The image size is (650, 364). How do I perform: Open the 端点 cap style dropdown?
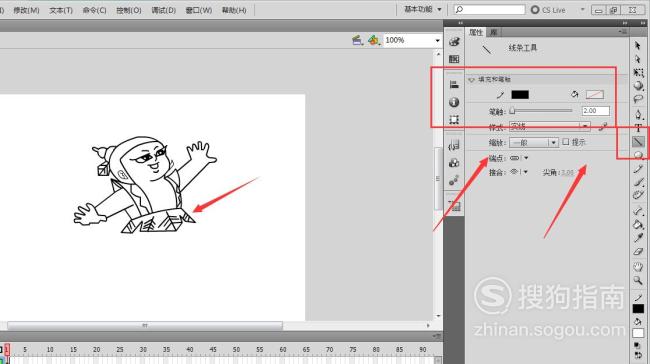point(519,158)
